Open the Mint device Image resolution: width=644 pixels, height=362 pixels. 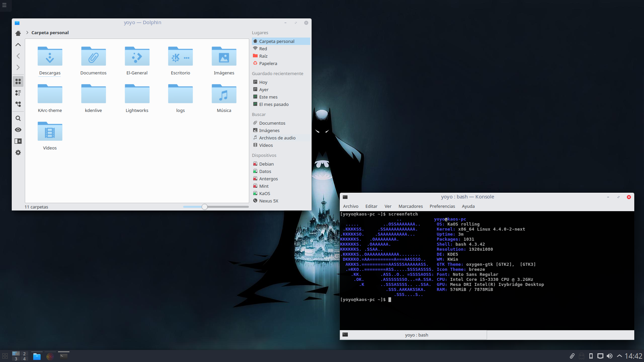(281, 186)
